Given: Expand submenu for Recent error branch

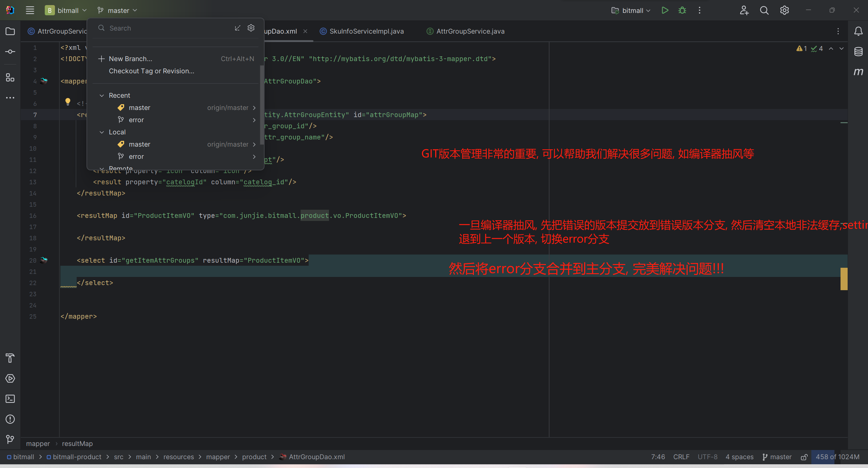Looking at the screenshot, I should (x=254, y=120).
